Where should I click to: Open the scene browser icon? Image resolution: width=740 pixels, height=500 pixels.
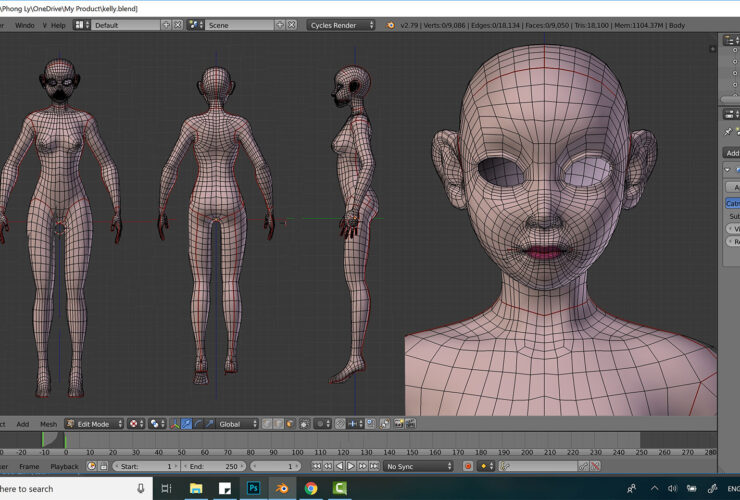[x=195, y=25]
